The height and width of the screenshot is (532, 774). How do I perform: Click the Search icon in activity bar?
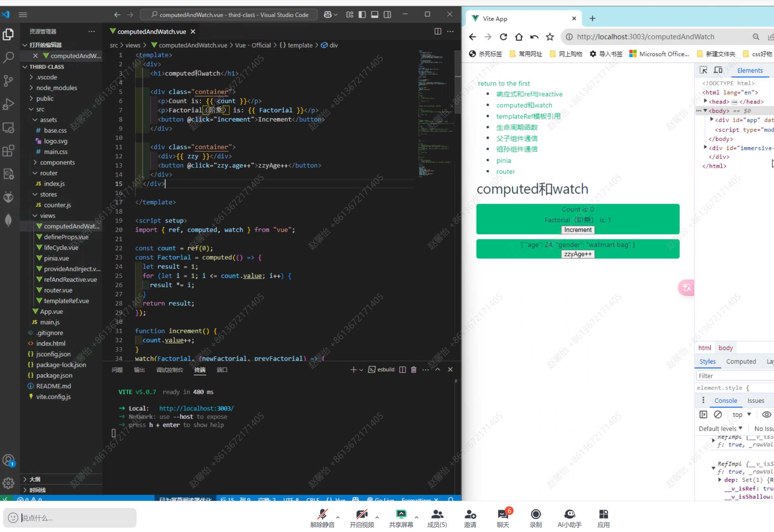tap(8, 57)
